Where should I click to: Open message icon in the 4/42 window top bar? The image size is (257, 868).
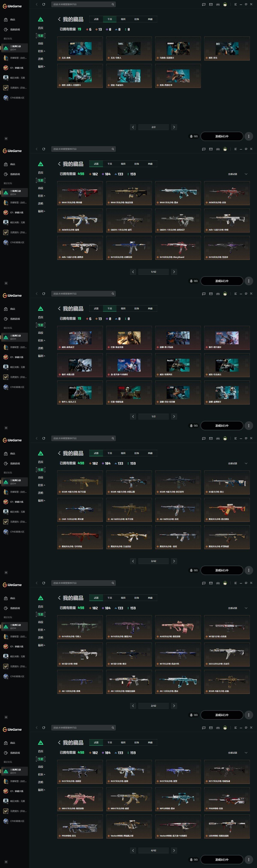coord(204,727)
